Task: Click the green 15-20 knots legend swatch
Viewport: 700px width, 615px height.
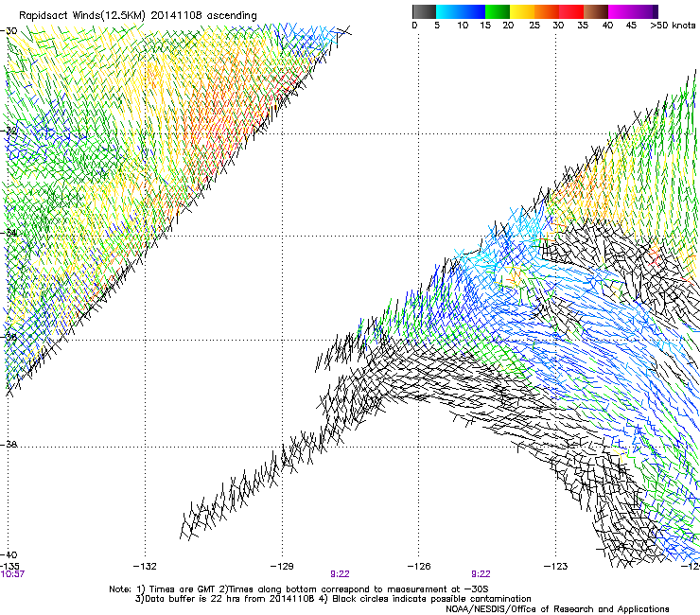Action: pyautogui.click(x=498, y=11)
